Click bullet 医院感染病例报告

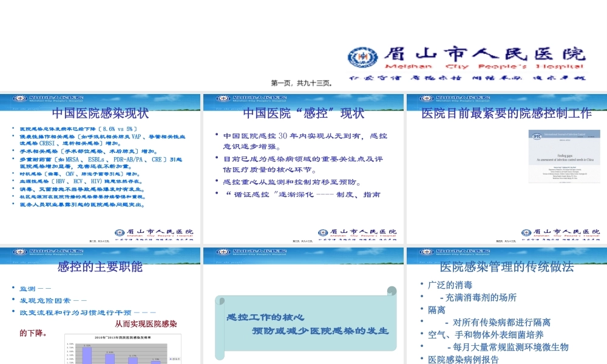coord(463,359)
